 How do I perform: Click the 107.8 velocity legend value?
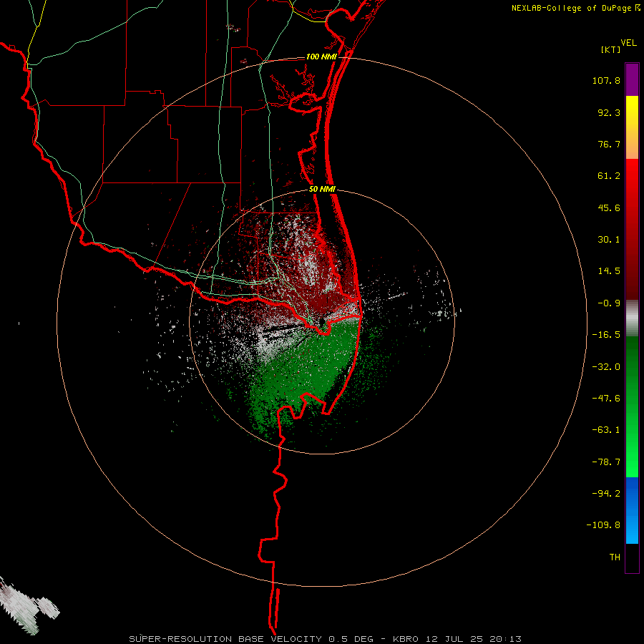pos(606,80)
